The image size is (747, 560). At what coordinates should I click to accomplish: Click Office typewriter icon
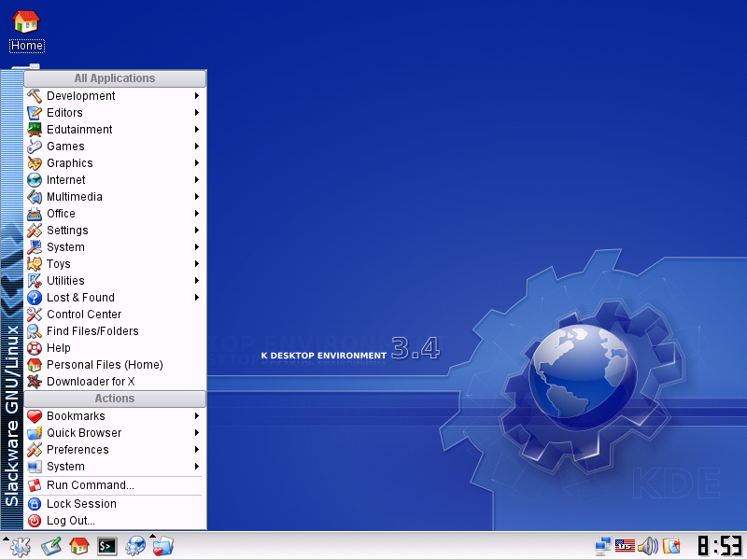point(35,214)
